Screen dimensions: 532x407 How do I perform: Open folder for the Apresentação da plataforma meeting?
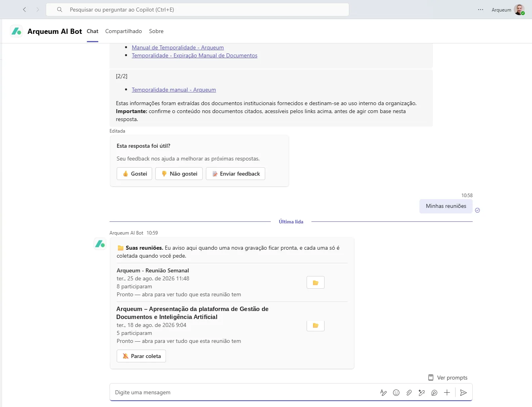point(315,325)
